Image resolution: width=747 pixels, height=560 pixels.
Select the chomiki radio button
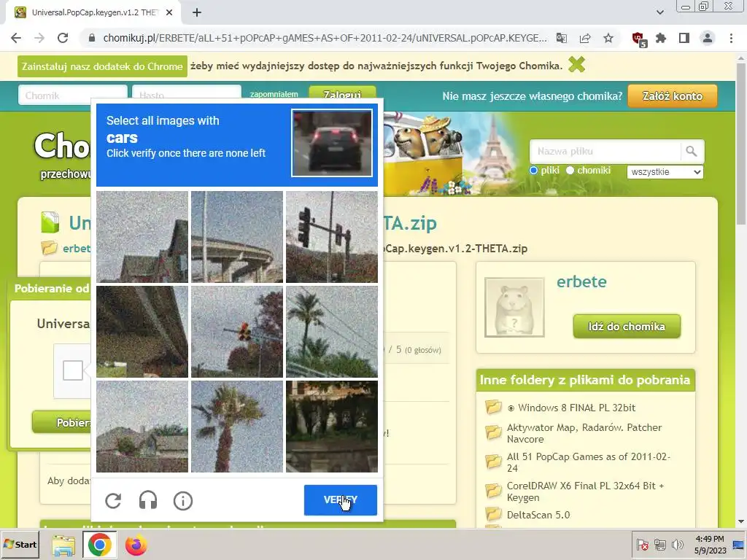click(570, 171)
